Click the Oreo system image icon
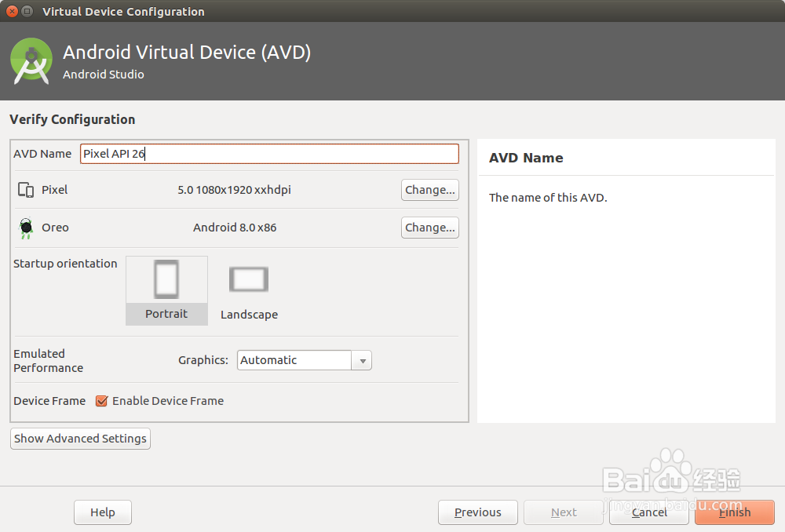The image size is (785, 532). [26, 228]
